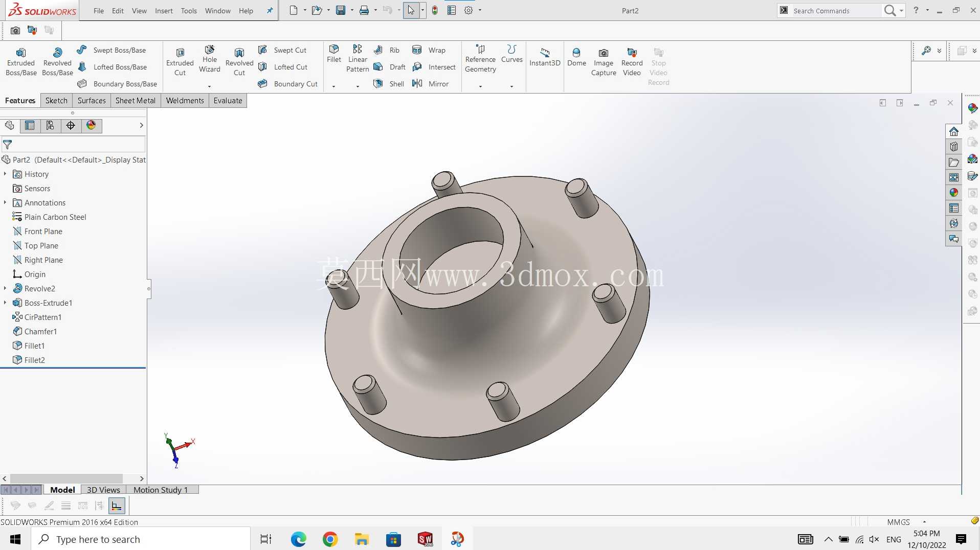Click the Intersect tool
The height and width of the screenshot is (550, 980).
click(x=434, y=67)
